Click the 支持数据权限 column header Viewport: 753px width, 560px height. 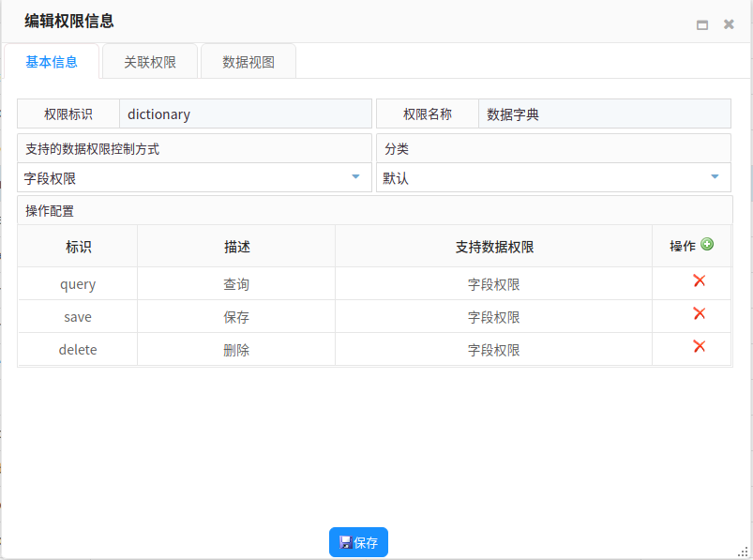click(x=494, y=247)
